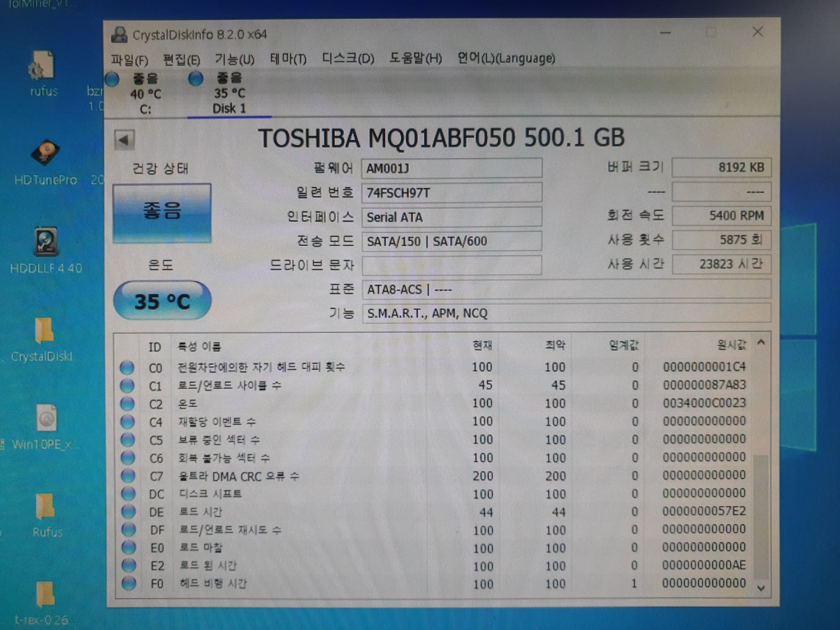Open the 편집(E) menu
Viewport: 840px width, 630px height.
pyautogui.click(x=181, y=60)
